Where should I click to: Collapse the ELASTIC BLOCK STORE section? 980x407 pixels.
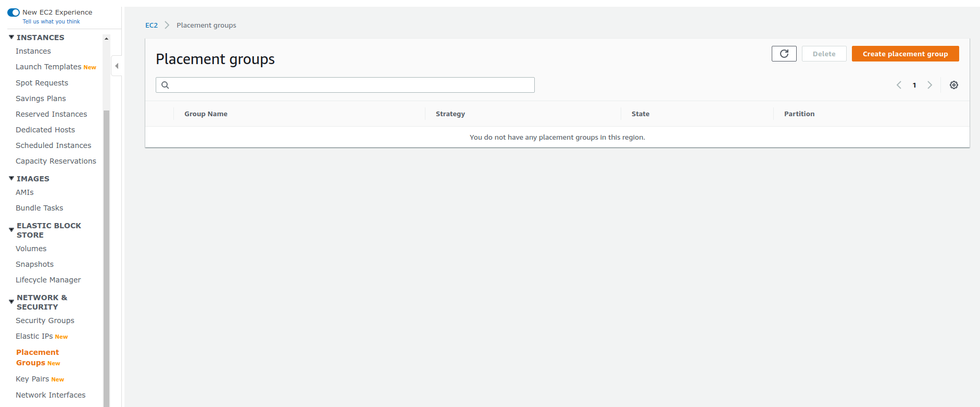(11, 230)
